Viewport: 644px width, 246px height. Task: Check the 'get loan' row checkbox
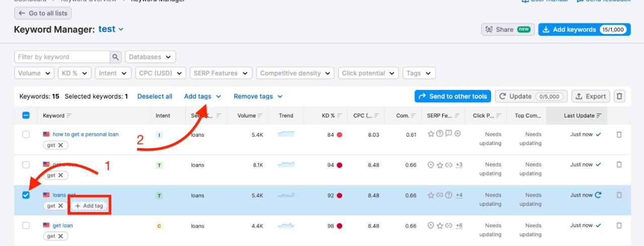pyautogui.click(x=26, y=225)
